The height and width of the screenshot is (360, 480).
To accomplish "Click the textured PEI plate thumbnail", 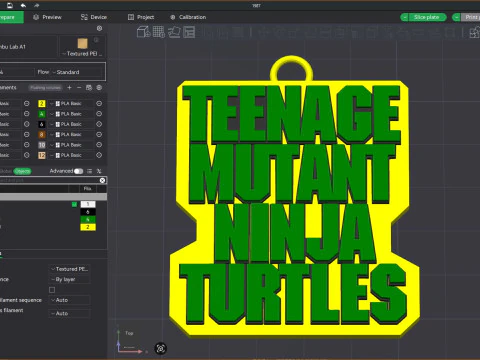I will click(x=83, y=43).
